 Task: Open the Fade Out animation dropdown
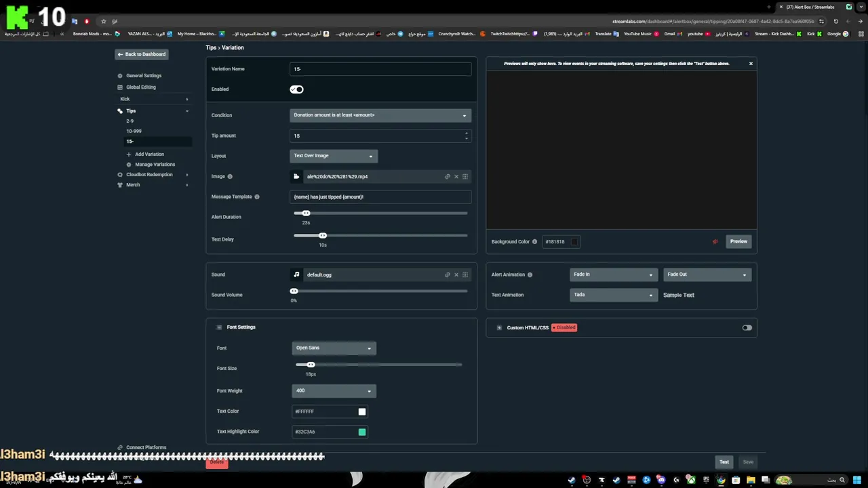707,274
